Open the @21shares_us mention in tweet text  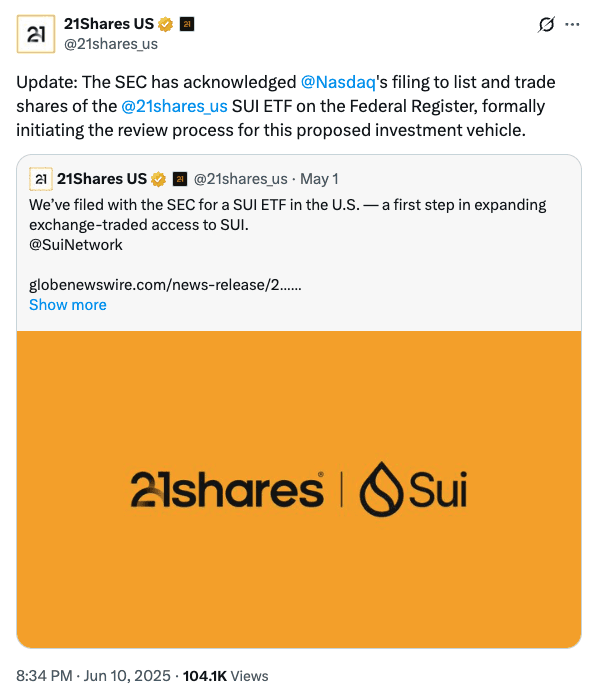[174, 106]
